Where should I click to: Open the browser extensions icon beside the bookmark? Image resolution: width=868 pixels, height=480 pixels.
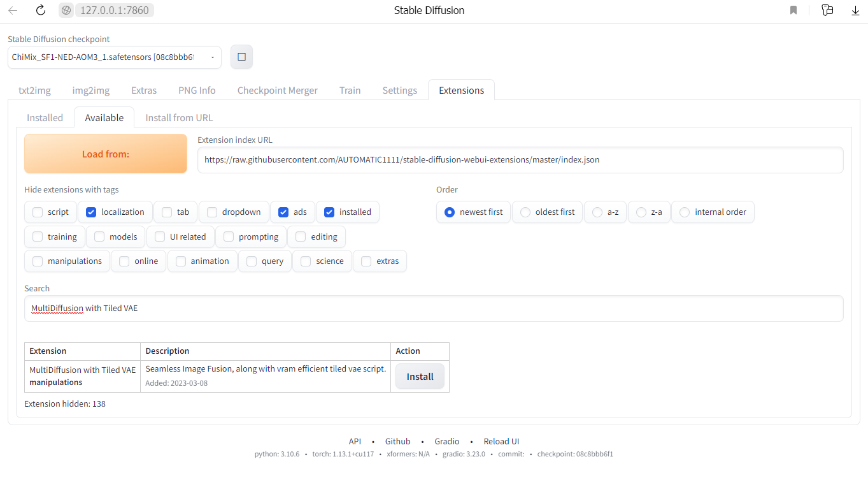click(x=827, y=10)
